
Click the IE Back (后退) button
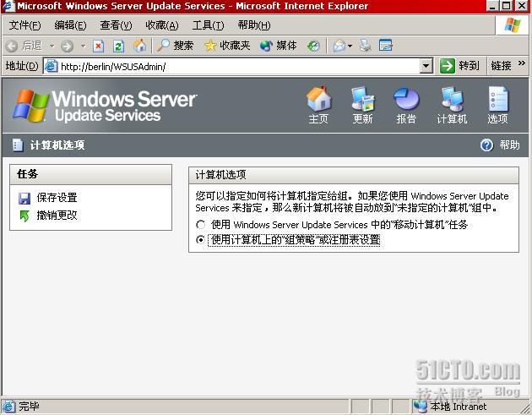[24, 46]
